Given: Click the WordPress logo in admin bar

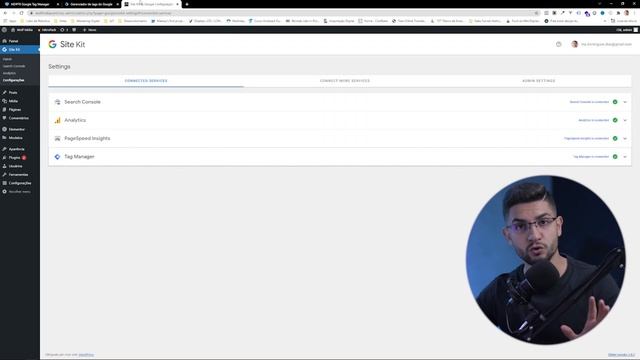Looking at the screenshot, I should coord(4,30).
